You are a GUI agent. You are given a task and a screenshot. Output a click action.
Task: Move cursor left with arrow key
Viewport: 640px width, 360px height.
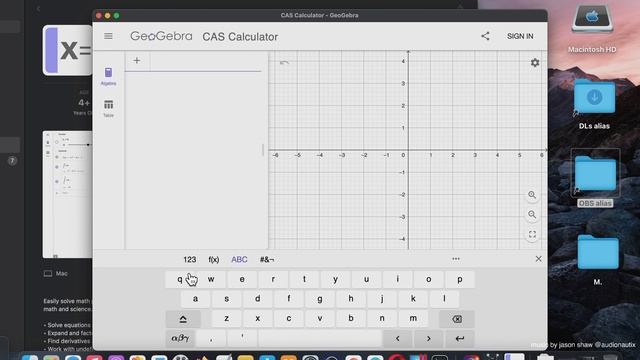pyautogui.click(x=398, y=338)
